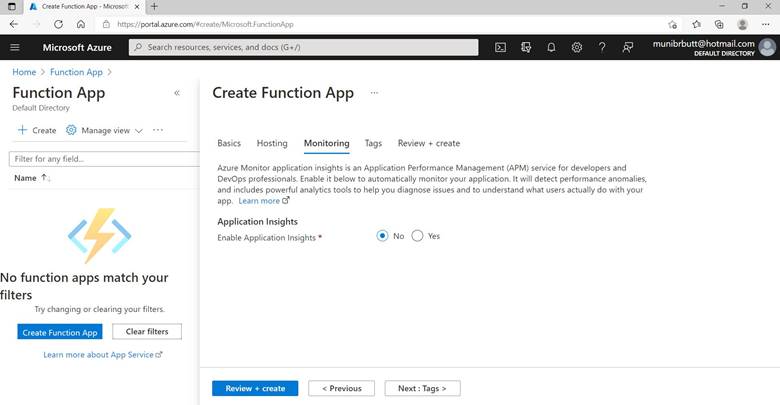
Task: Switch to the Hosting tab
Action: [272, 143]
